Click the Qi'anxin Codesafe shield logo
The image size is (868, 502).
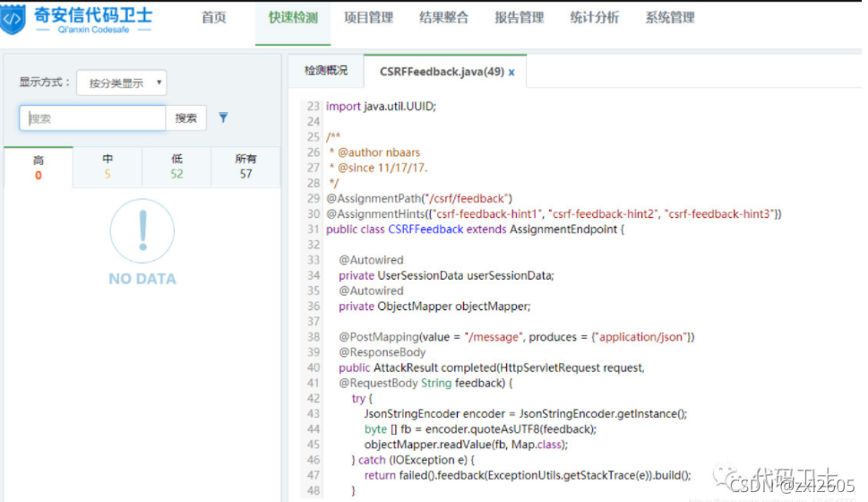tap(13, 18)
